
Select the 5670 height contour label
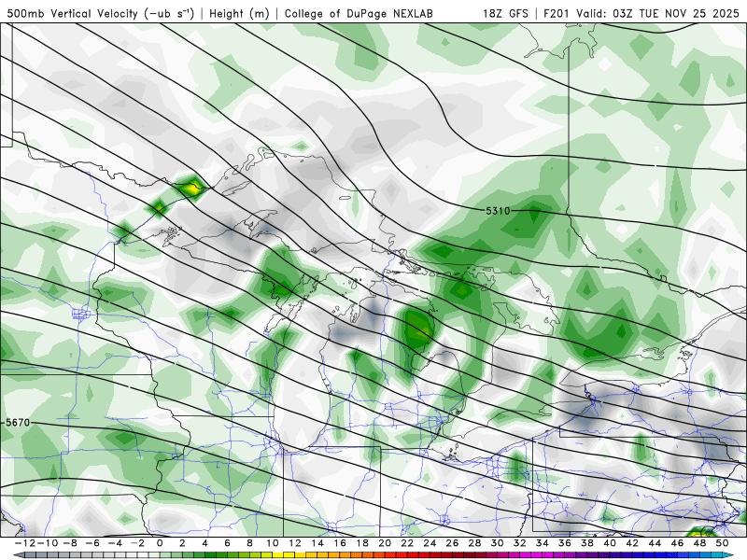pos(18,423)
